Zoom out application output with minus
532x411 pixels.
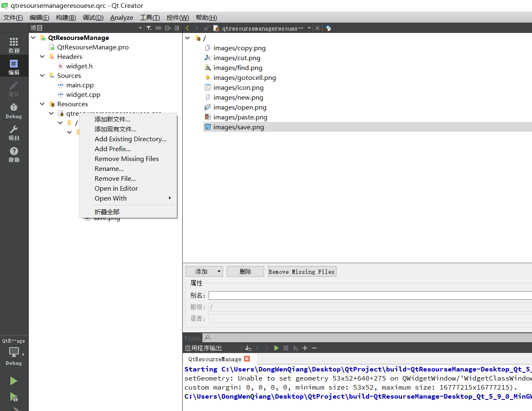click(314, 348)
